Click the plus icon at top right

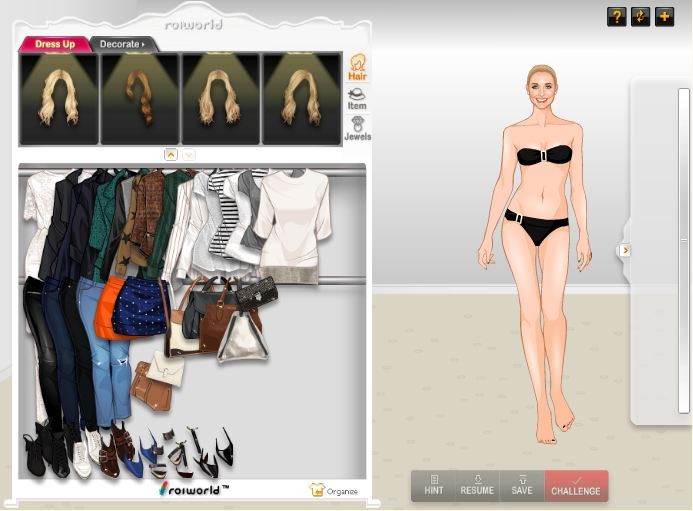pos(664,17)
